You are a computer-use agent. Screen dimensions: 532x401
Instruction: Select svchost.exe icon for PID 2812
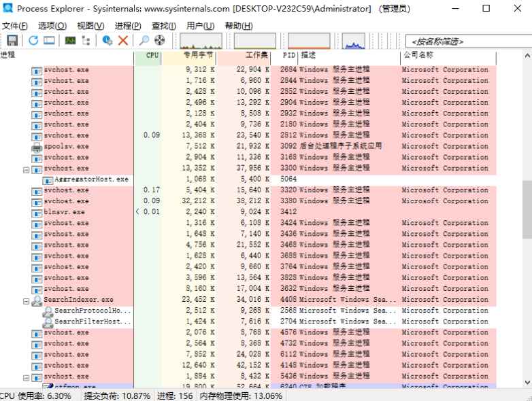click(x=37, y=137)
